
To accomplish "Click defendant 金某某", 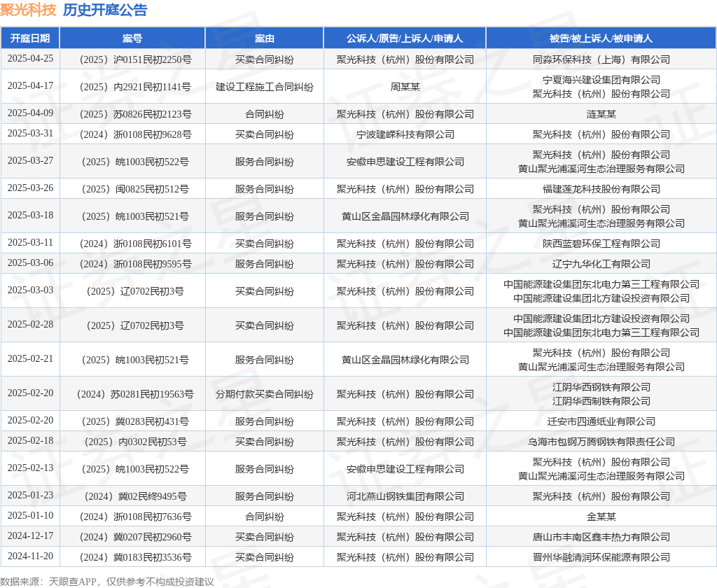I will pyautogui.click(x=601, y=517).
